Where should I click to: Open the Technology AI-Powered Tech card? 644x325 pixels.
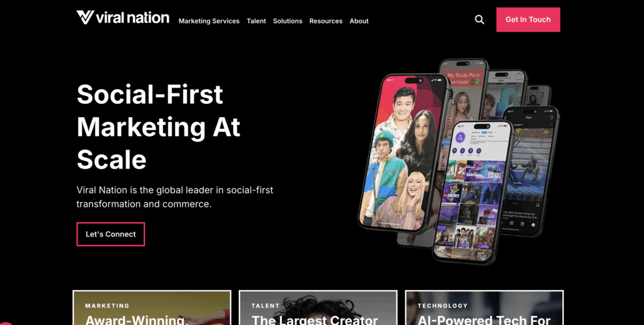[484, 307]
